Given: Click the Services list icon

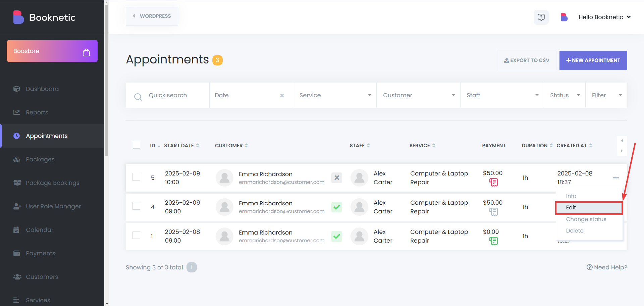Looking at the screenshot, I should [16, 300].
